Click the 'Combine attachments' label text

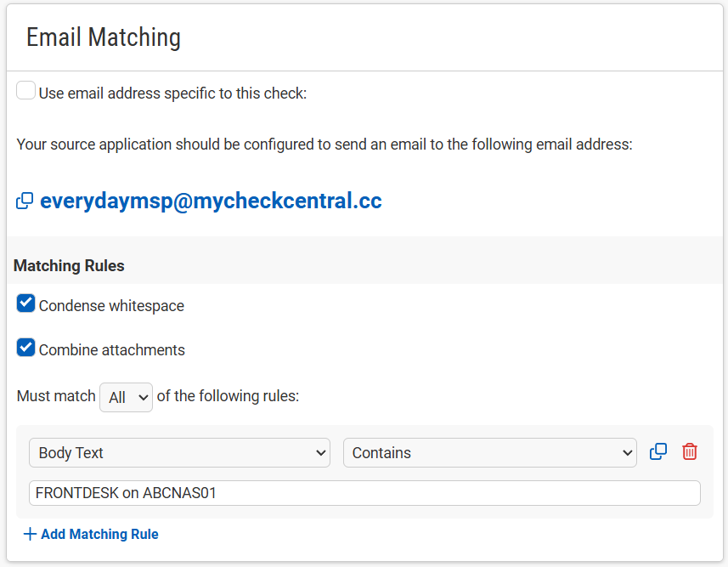(112, 350)
